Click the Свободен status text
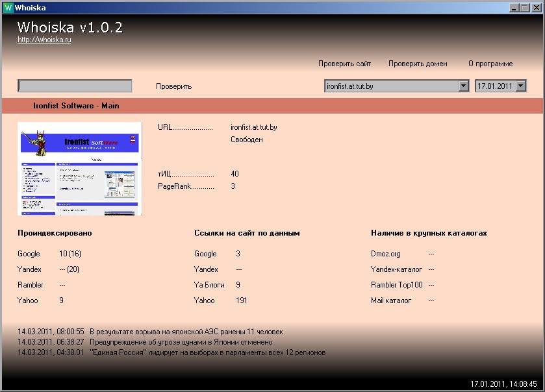Viewport: 545px width, 392px height. click(247, 140)
